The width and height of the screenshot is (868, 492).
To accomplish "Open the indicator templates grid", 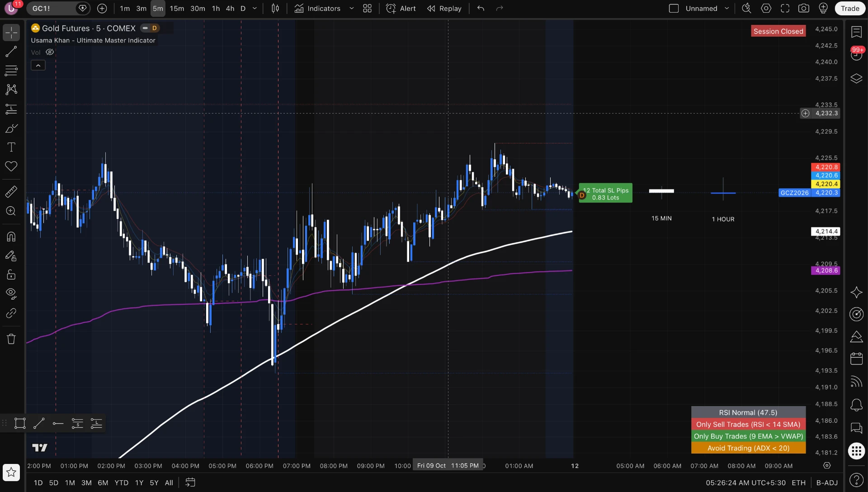I will [x=367, y=8].
